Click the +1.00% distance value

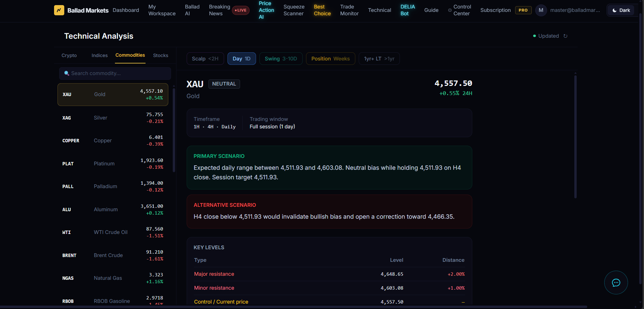(x=456, y=288)
